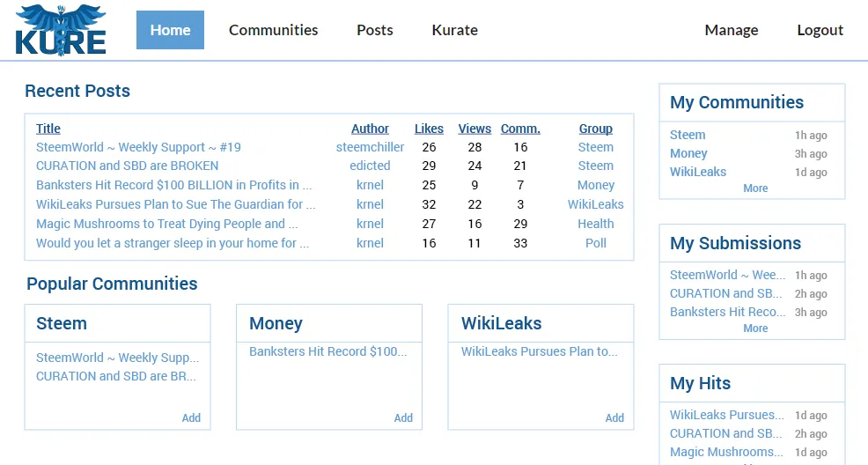Click Add on WikiLeaks community card

pos(614,418)
